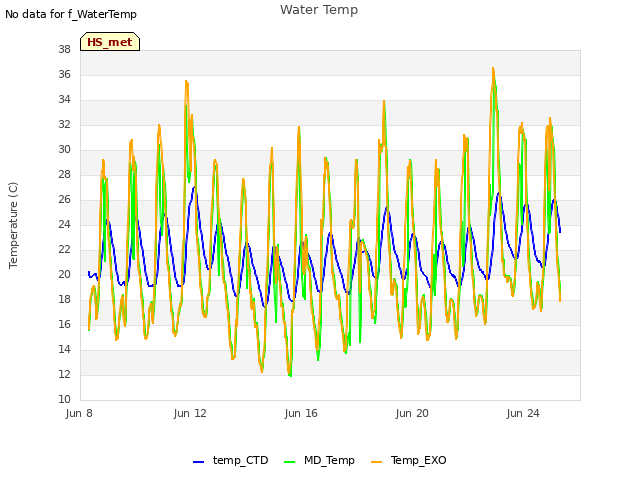The image size is (640, 480).
Task: Select the Water Temp chart title
Action: click(x=319, y=9)
